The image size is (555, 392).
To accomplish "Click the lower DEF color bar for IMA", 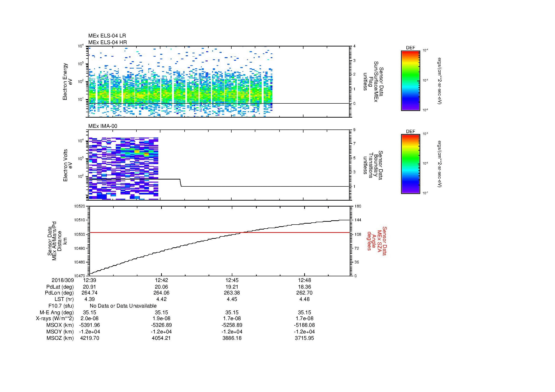I will pyautogui.click(x=410, y=164).
